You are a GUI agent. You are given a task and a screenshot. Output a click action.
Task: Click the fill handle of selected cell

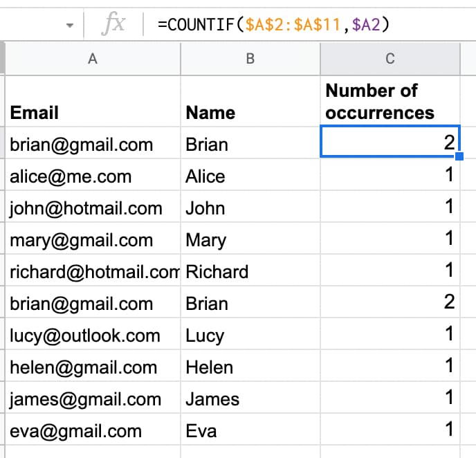[459, 156]
